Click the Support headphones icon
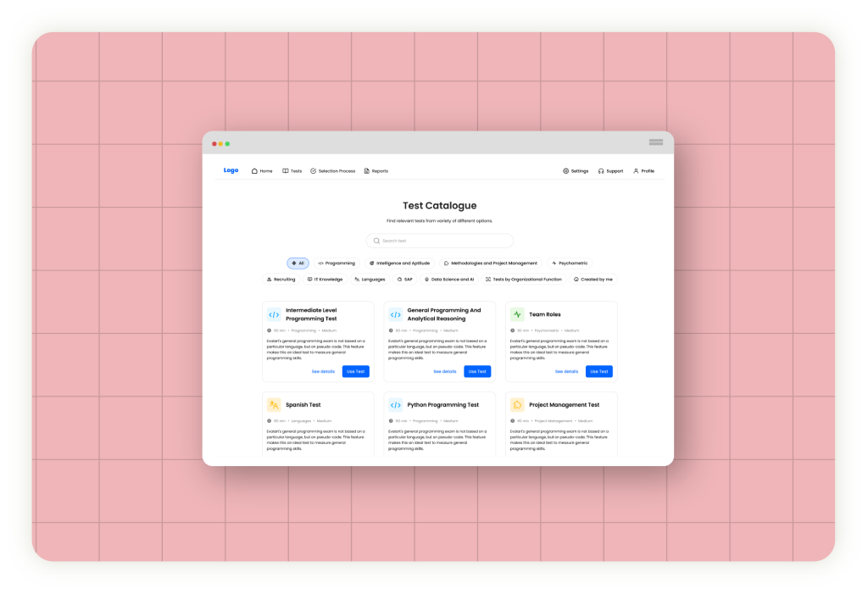Viewport: 868px width, 594px height. coord(601,171)
